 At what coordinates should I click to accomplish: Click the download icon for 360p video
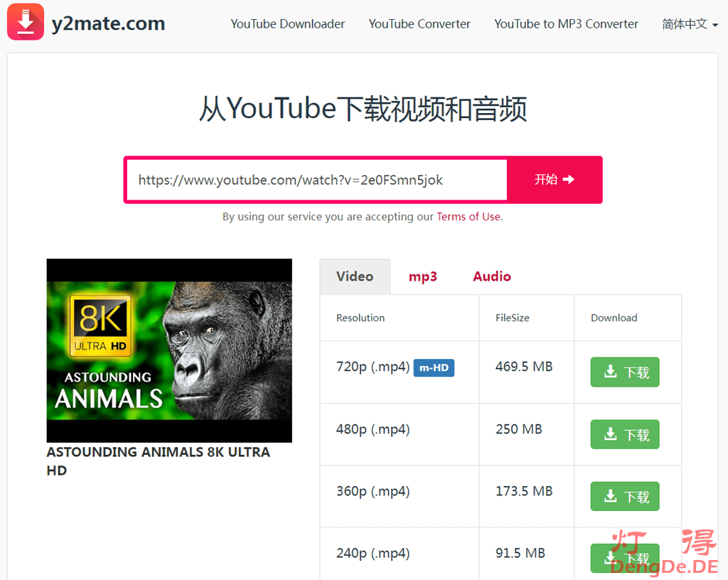pyautogui.click(x=610, y=496)
